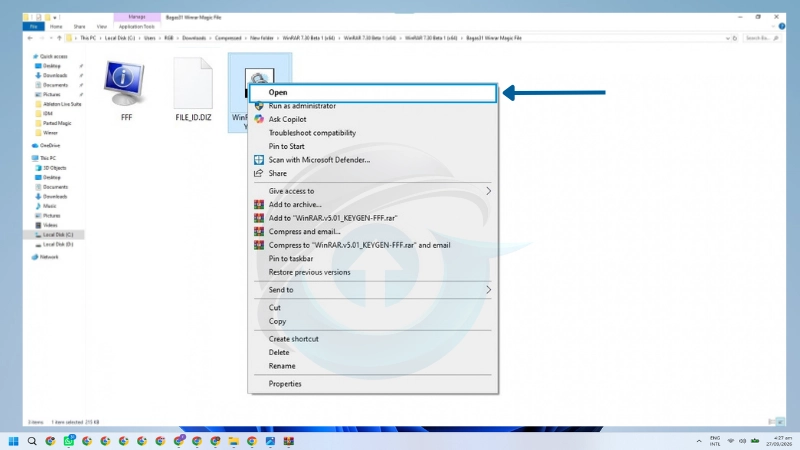The height and width of the screenshot is (450, 800).
Task: Choose Copy from the context menu
Action: 373,321
